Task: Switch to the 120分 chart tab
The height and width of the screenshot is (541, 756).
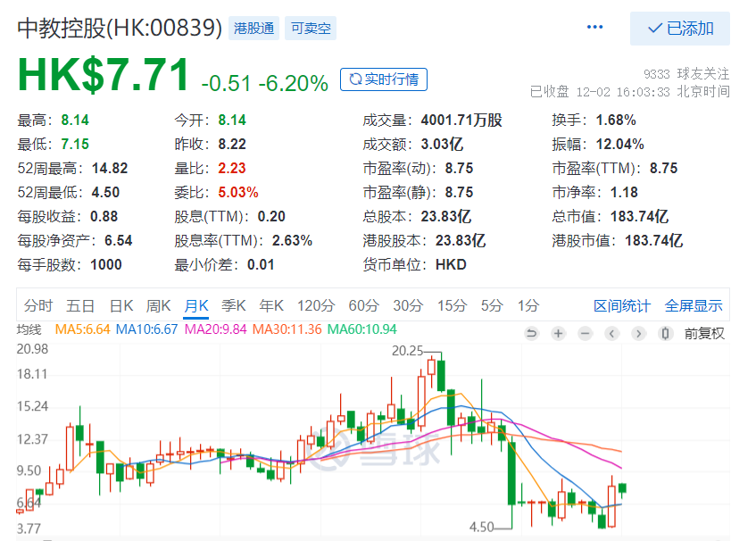Action: tap(316, 305)
